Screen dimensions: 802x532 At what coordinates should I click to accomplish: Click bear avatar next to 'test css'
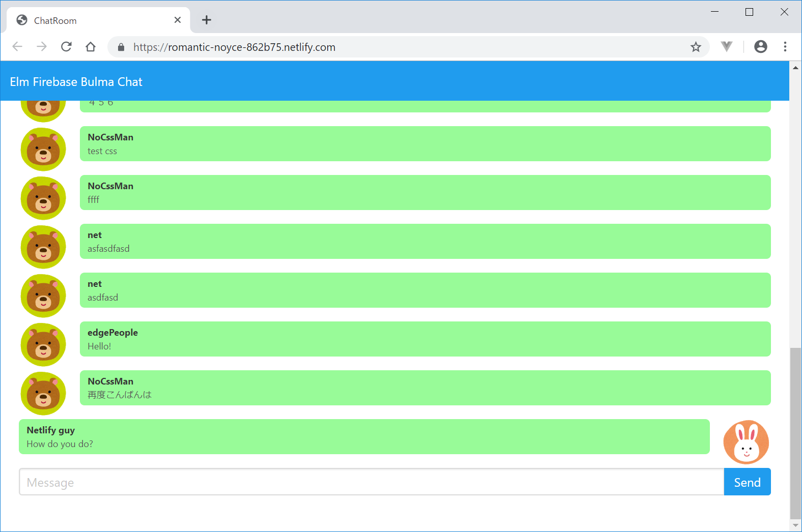[43, 150]
